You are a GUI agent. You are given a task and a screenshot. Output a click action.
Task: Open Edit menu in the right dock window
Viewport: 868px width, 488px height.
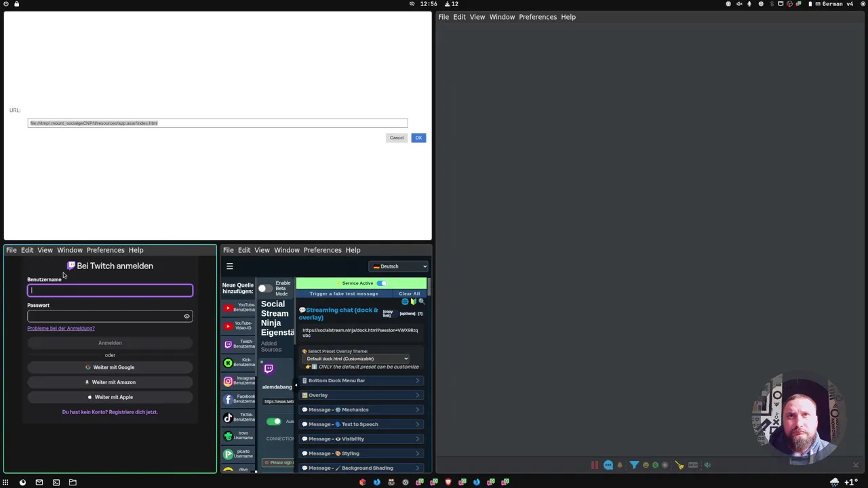(x=459, y=17)
